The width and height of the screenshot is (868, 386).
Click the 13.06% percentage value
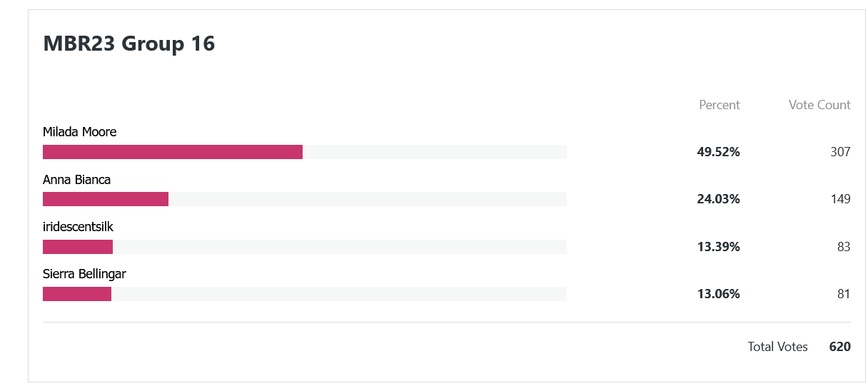point(718,294)
